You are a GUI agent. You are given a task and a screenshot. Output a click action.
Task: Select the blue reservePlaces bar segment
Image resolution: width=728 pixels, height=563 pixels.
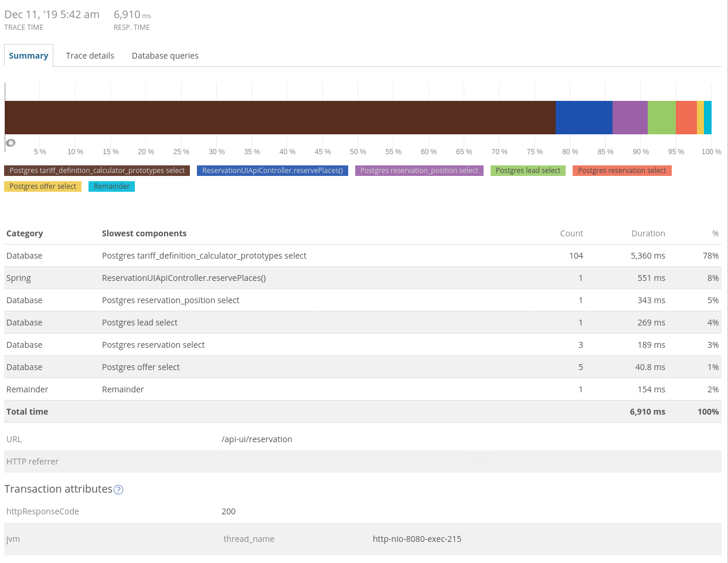[x=584, y=117]
